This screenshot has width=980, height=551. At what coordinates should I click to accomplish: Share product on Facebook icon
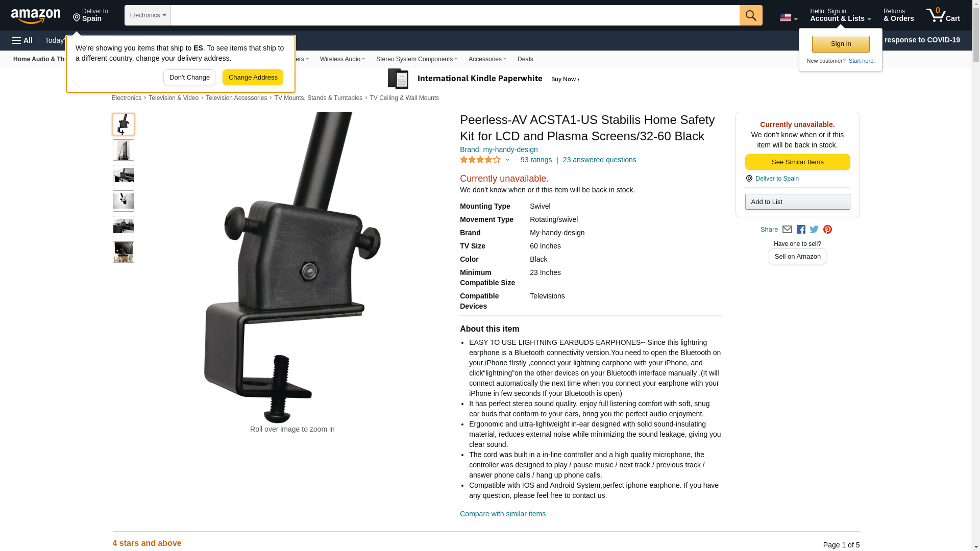click(801, 230)
